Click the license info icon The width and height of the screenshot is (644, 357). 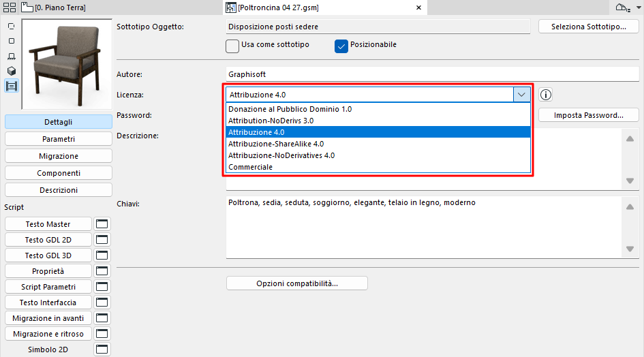[545, 95]
